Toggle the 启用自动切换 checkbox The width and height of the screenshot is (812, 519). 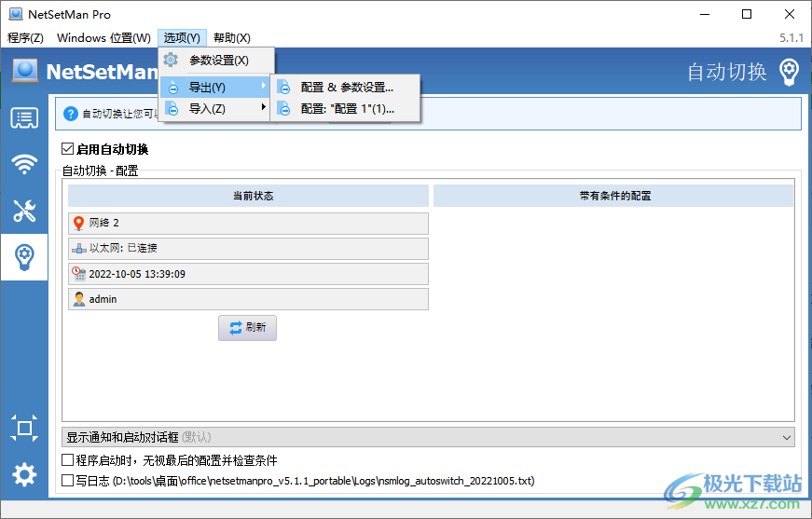coord(67,149)
